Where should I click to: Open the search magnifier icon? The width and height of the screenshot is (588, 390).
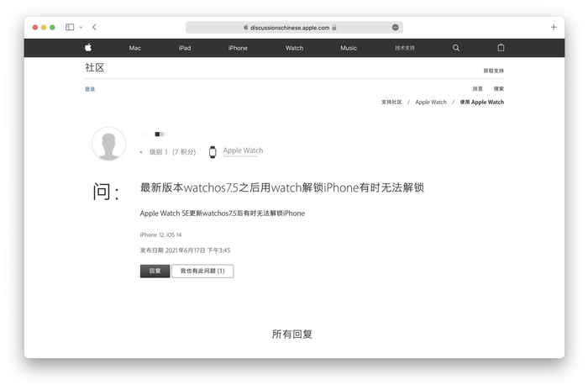[456, 48]
